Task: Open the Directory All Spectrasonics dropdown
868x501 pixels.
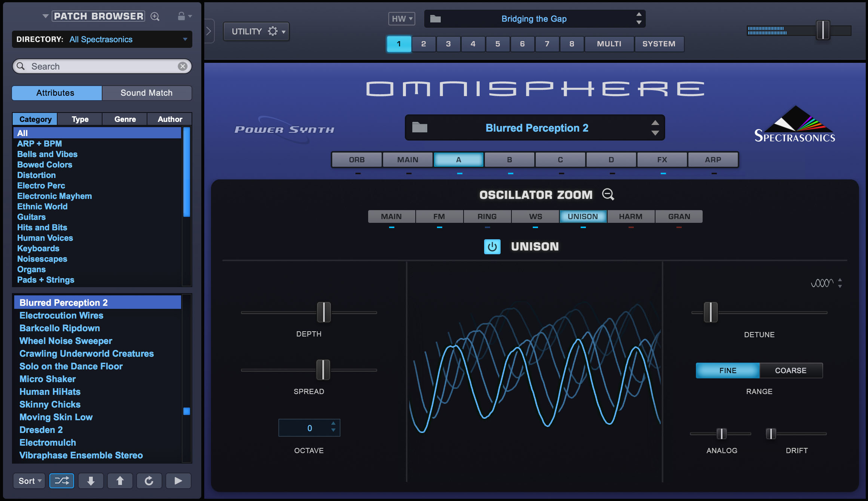Action: pos(102,39)
